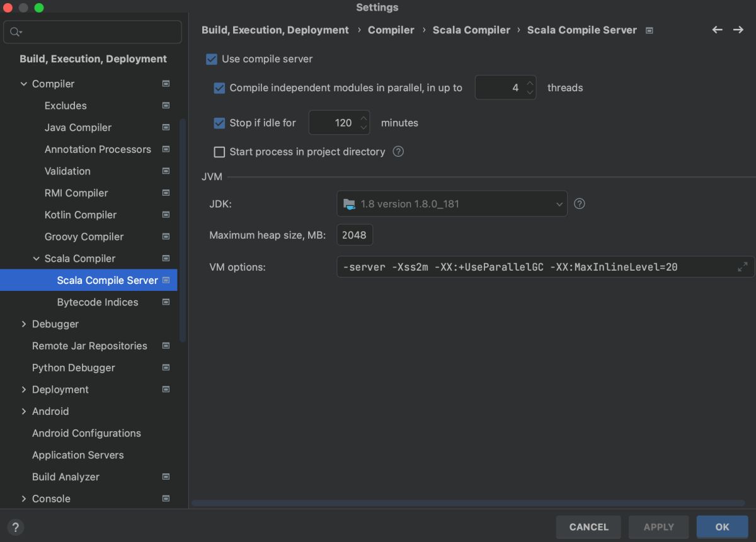Collapse the Compiler tree node
This screenshot has height=542, width=756.
(x=24, y=84)
